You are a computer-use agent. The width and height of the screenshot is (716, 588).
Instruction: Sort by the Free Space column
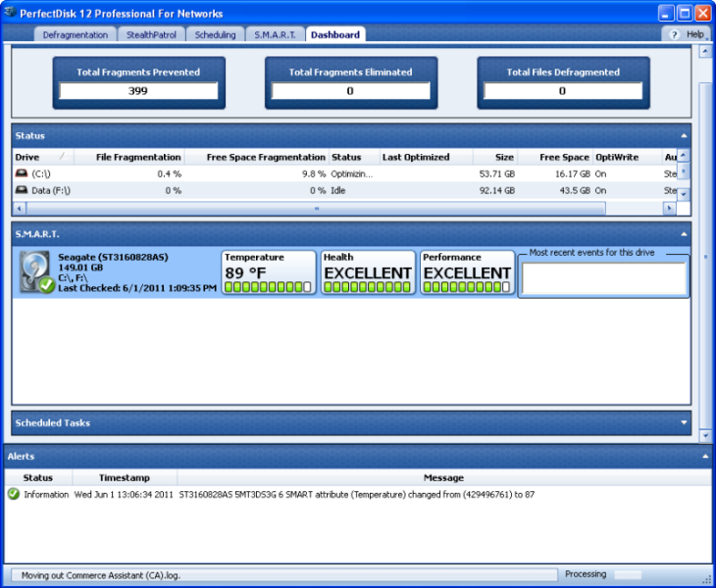[x=555, y=157]
